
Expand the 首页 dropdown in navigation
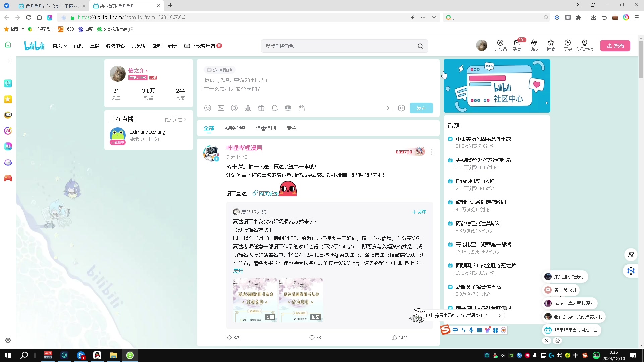[60, 46]
